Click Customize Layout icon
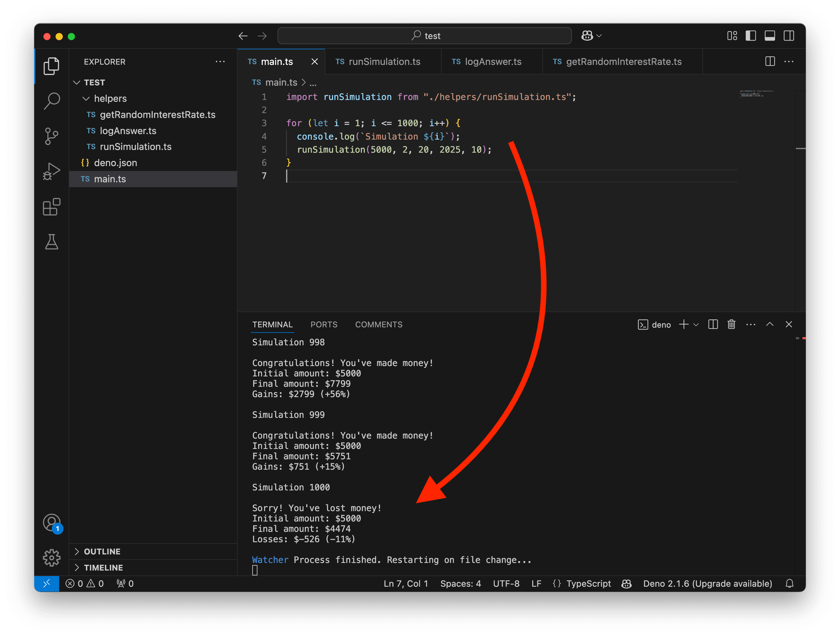The width and height of the screenshot is (840, 637). (x=732, y=36)
